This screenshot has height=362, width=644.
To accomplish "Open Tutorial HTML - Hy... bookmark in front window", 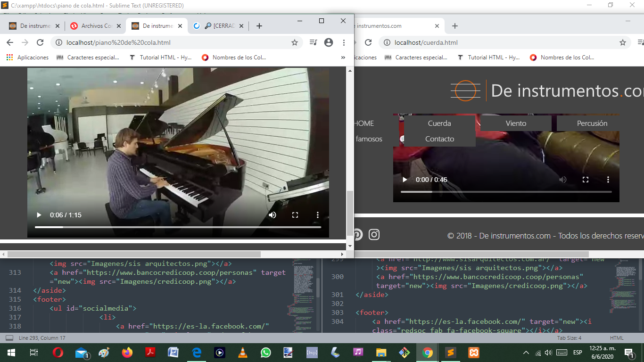I will point(160,58).
